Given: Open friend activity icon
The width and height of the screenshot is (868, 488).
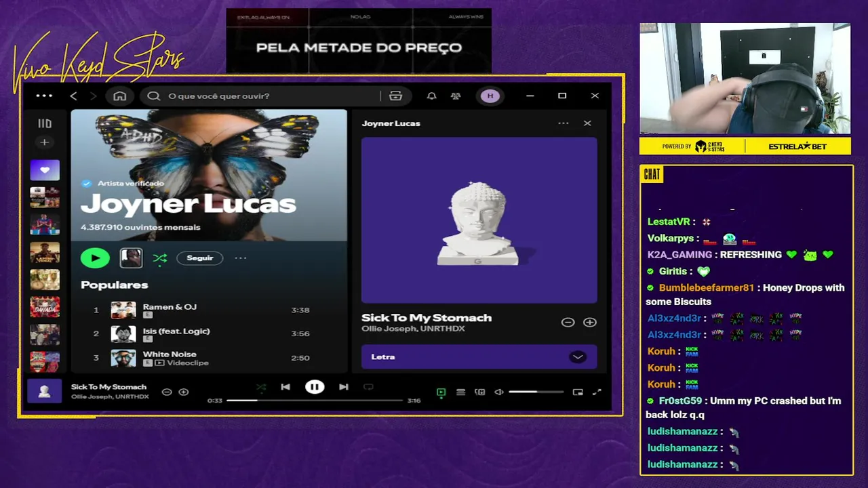Looking at the screenshot, I should point(456,96).
